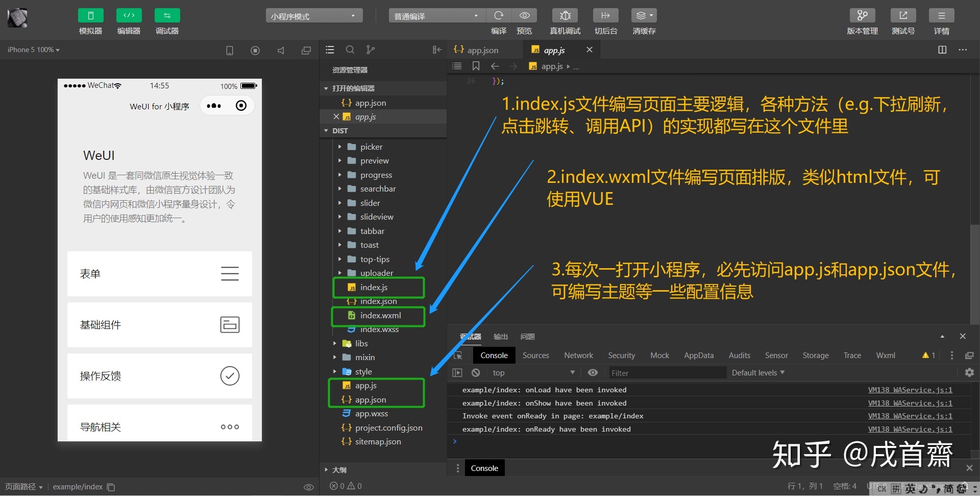Click the 编译 compile refresh icon
Screen dimensions: 980x496
point(499,16)
